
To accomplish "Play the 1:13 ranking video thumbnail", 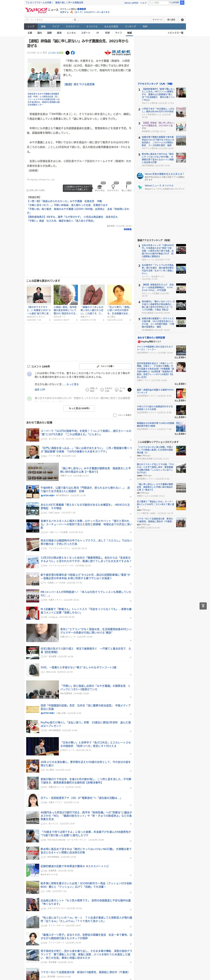I will pos(181,322).
